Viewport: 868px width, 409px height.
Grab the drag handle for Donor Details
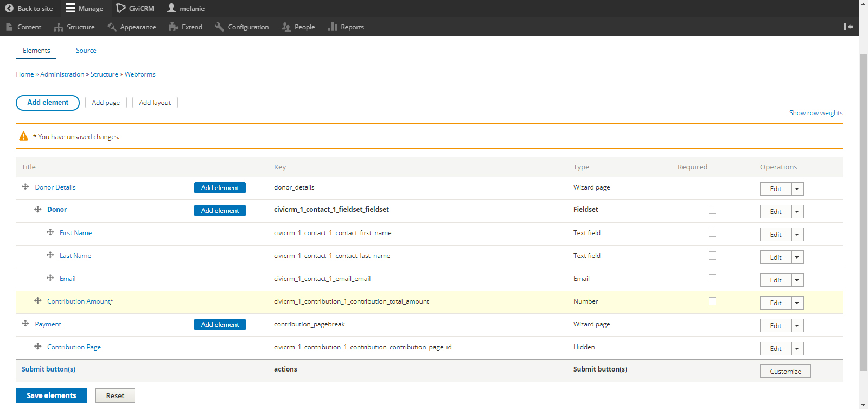[25, 186]
